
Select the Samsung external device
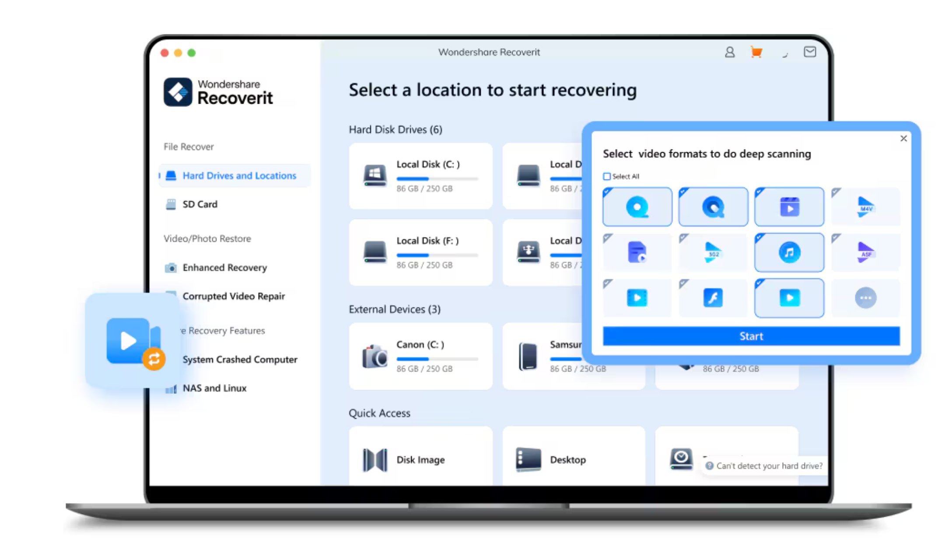click(x=574, y=356)
